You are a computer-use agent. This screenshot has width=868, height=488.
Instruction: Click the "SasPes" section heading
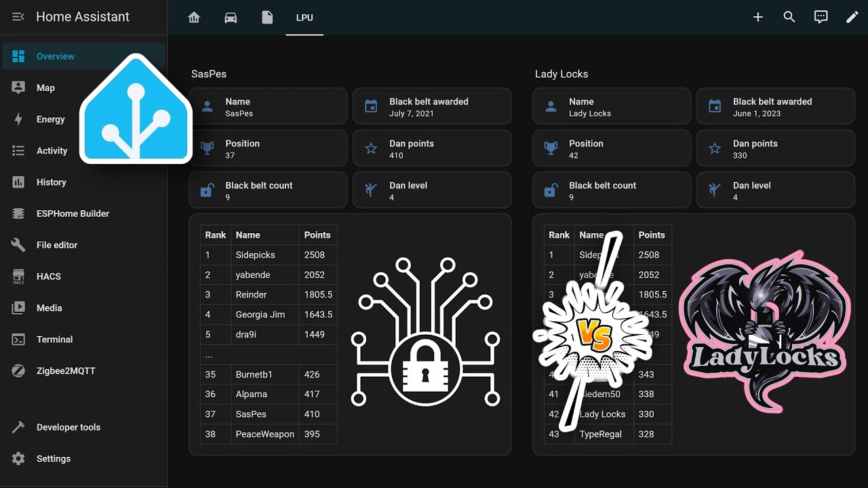(209, 74)
